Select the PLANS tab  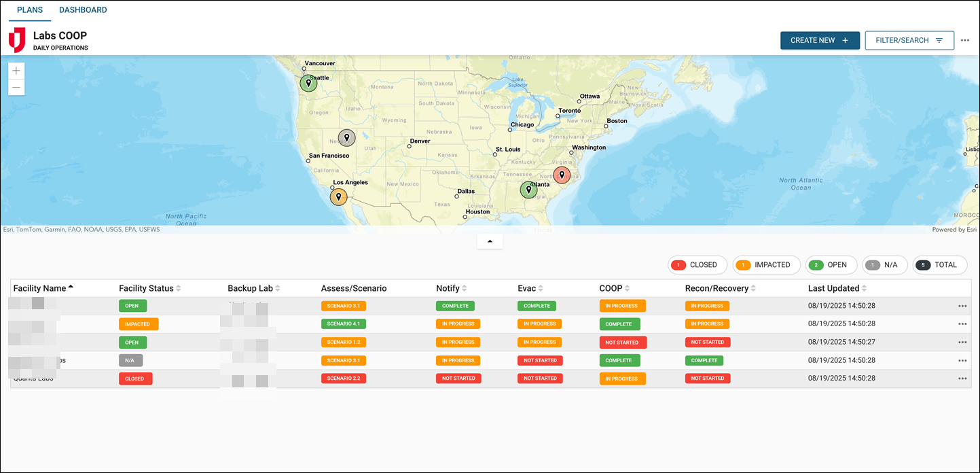29,10
